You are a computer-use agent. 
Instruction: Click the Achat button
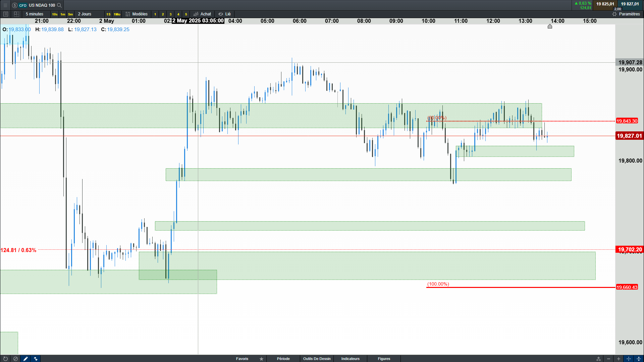pos(203,14)
